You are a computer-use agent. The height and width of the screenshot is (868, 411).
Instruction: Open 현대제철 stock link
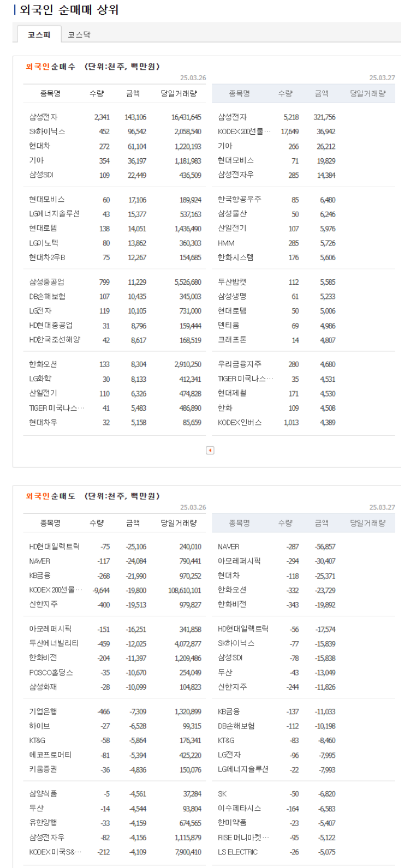point(232,393)
